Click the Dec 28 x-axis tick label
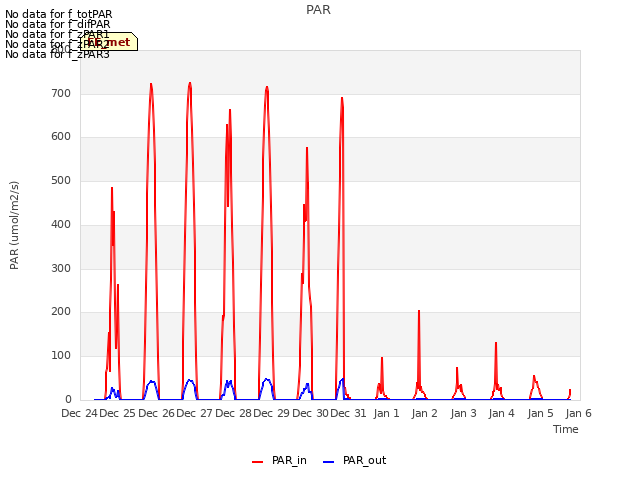The image size is (640, 480). [x=233, y=413]
